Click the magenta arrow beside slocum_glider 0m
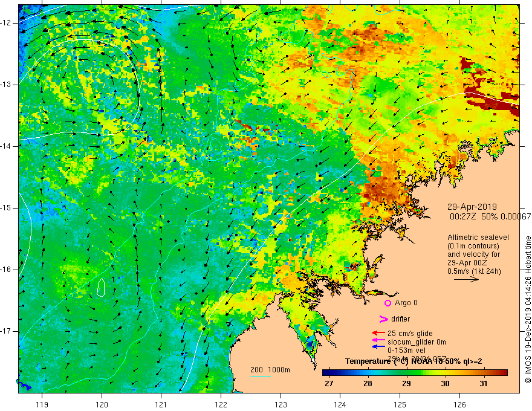The height and width of the screenshot is (411, 532). [x=378, y=340]
